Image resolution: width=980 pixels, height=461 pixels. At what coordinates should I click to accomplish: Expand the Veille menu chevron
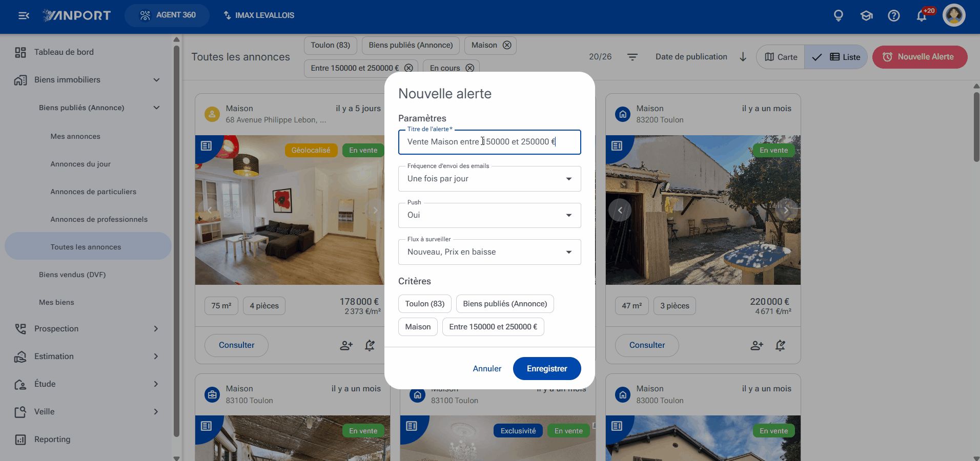(156, 412)
